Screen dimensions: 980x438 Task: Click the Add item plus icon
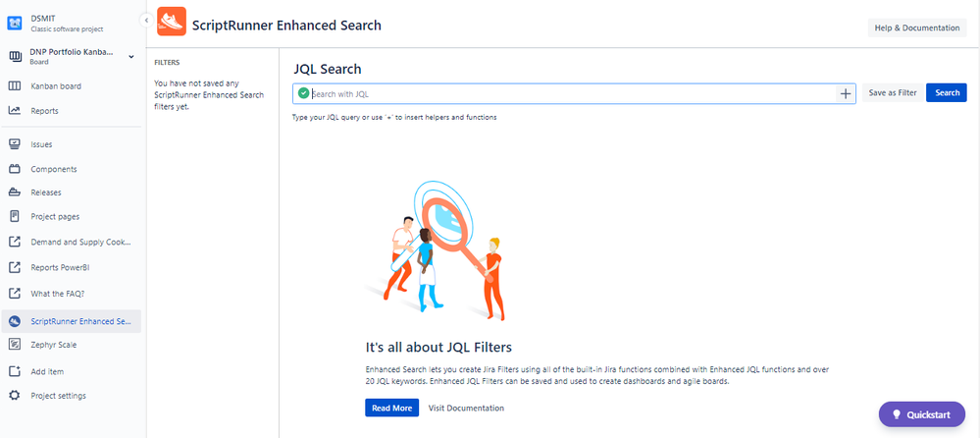[x=15, y=371]
